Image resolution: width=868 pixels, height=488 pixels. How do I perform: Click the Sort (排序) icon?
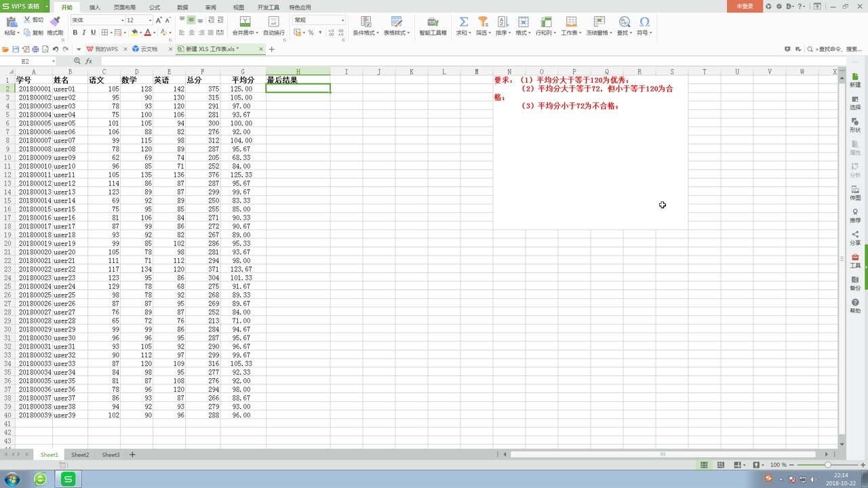[503, 22]
